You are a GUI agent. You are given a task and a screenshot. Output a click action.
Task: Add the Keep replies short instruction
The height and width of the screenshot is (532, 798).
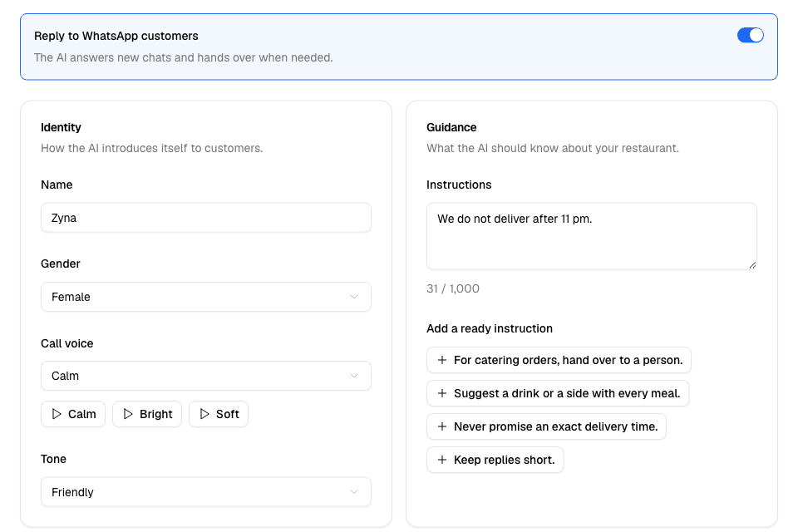click(x=495, y=460)
